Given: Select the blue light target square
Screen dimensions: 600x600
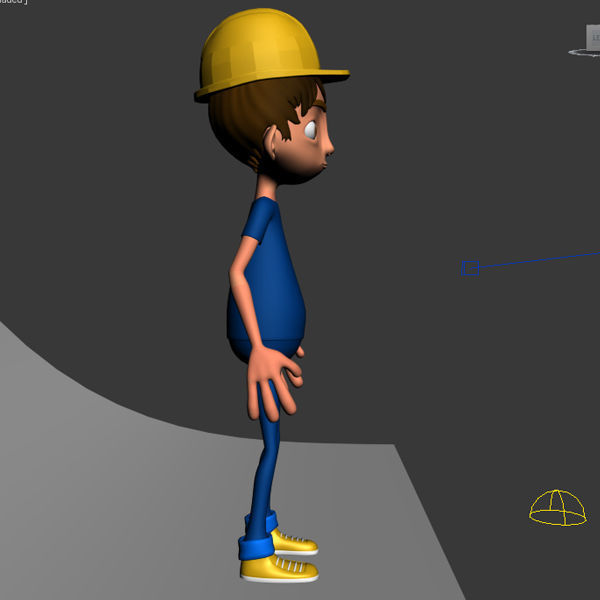Looking at the screenshot, I should pyautogui.click(x=470, y=268).
